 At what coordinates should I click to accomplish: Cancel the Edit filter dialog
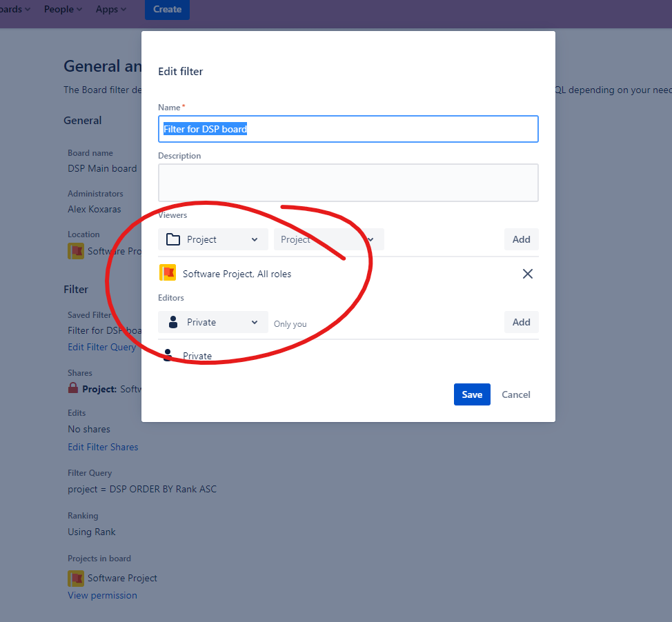516,394
